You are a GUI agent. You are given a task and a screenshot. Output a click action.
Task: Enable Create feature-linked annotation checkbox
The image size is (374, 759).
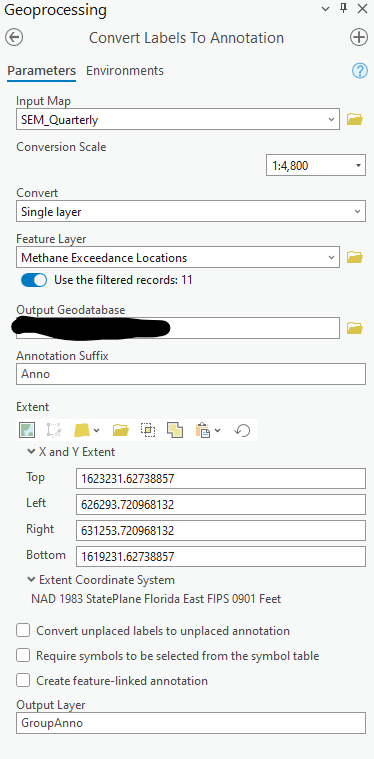coord(23,681)
